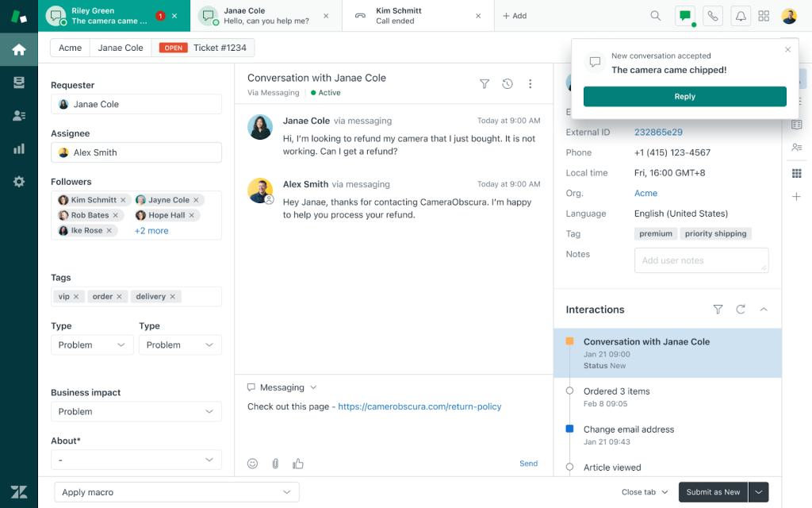The width and height of the screenshot is (812, 508).
Task: Open the Admin settings gear
Action: tap(19, 181)
